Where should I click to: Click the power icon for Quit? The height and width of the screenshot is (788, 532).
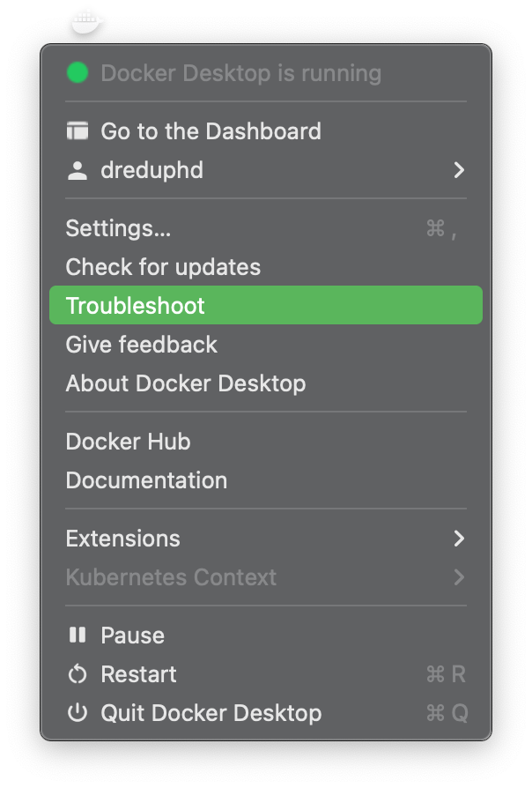tap(78, 713)
